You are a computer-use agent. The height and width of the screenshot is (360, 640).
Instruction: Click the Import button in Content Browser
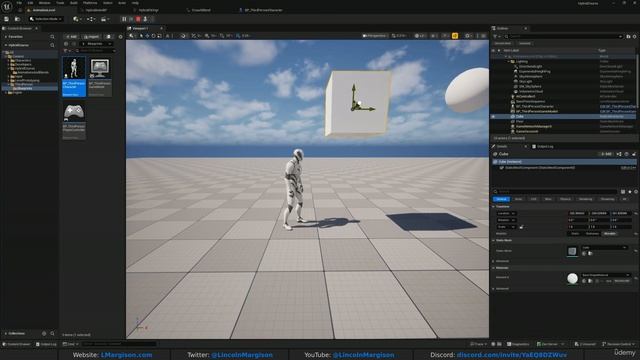click(x=91, y=36)
